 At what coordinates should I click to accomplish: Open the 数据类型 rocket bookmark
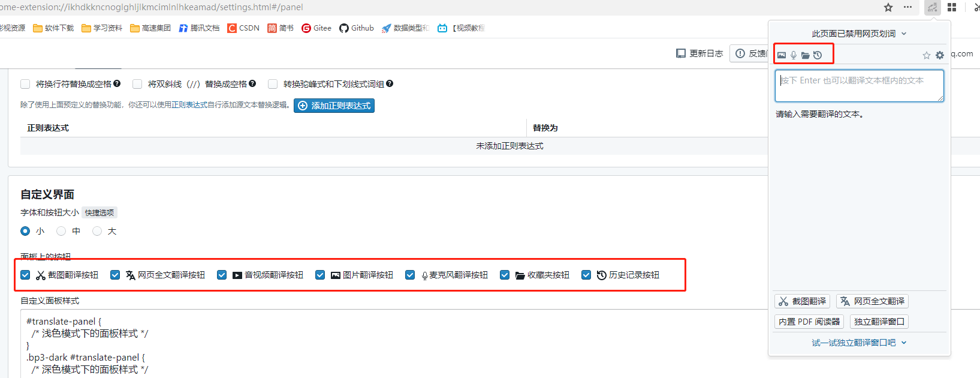point(405,28)
